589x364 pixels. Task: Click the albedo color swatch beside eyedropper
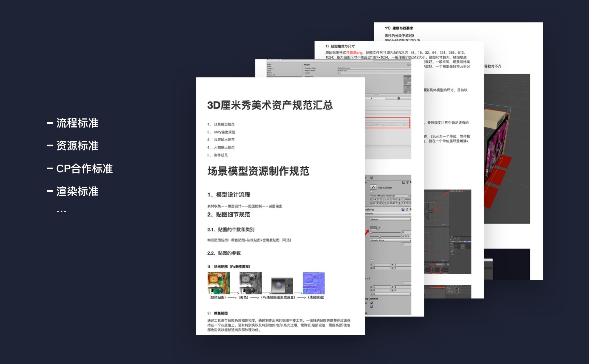click(373, 228)
